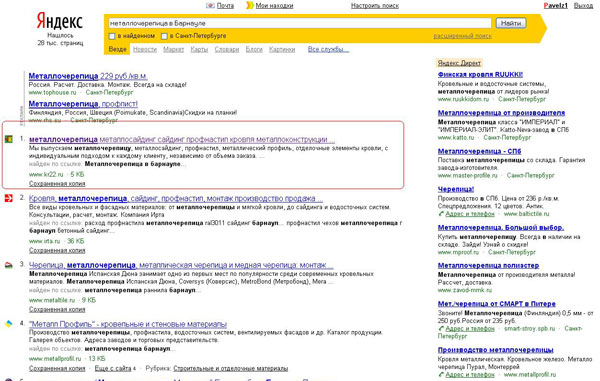This screenshot has height=381, width=600.
Task: Click the www.irta.ru green URL
Action: (44, 241)
